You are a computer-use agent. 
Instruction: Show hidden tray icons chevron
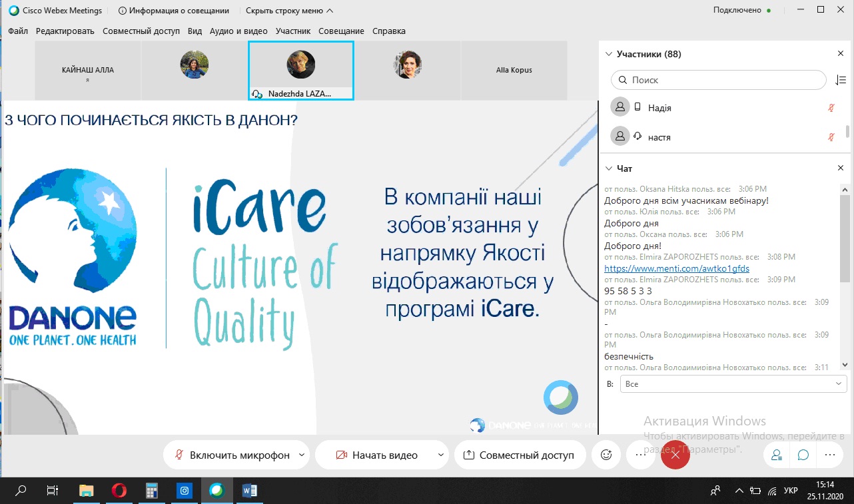(738, 491)
